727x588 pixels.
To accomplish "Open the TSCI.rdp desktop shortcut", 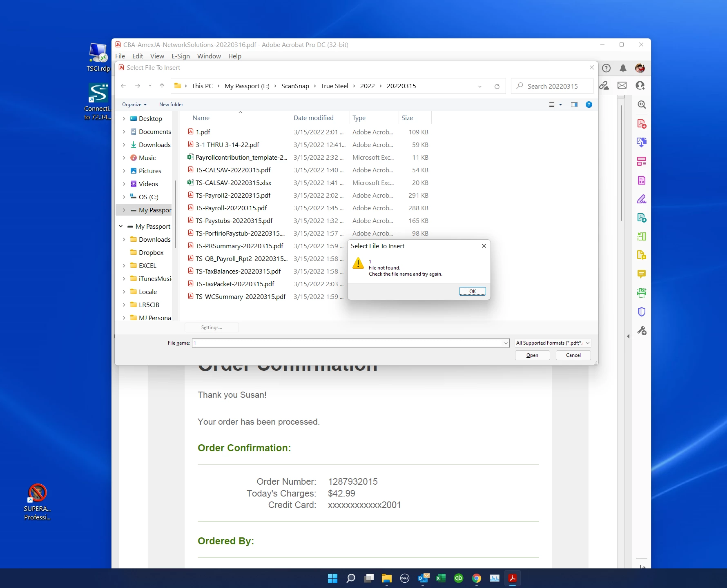I will click(x=98, y=57).
